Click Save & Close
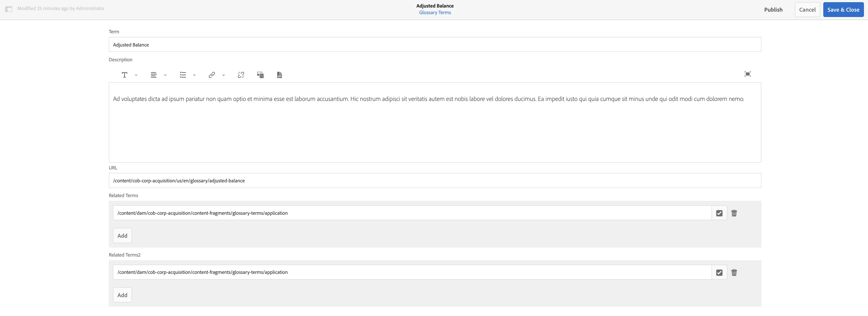868x316 pixels. [843, 9]
